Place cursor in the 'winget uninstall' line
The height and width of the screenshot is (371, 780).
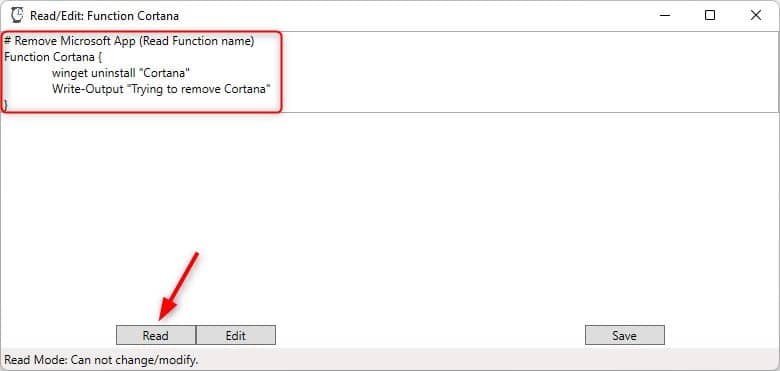tap(121, 74)
